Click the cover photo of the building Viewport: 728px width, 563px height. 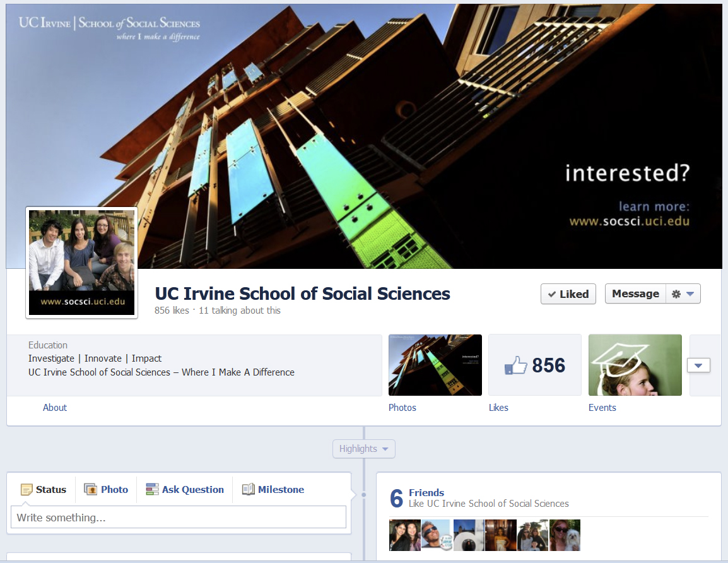[x=363, y=136]
